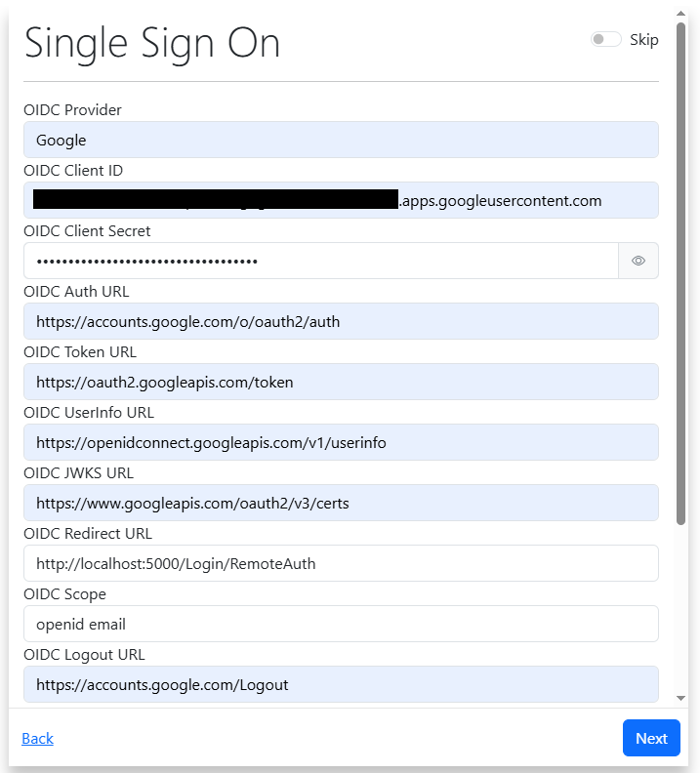Click the Next button

point(651,738)
